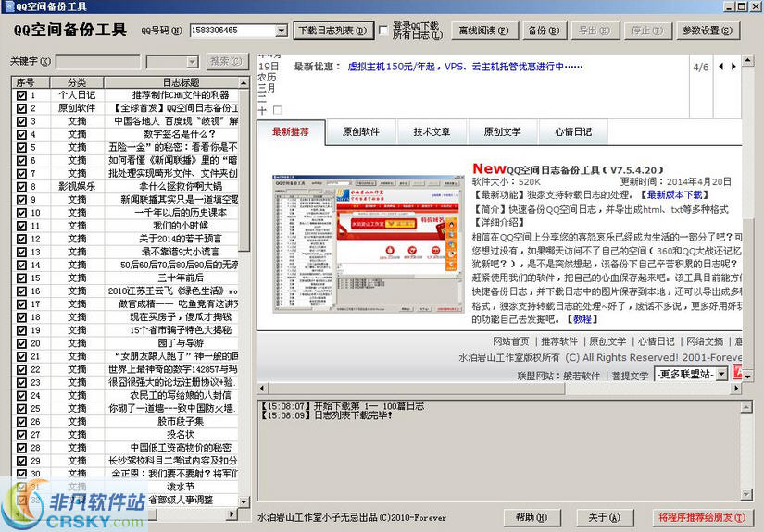This screenshot has width=764, height=532.
Task: Open the QQ号码 combo box dropdown arrow
Action: tap(282, 31)
